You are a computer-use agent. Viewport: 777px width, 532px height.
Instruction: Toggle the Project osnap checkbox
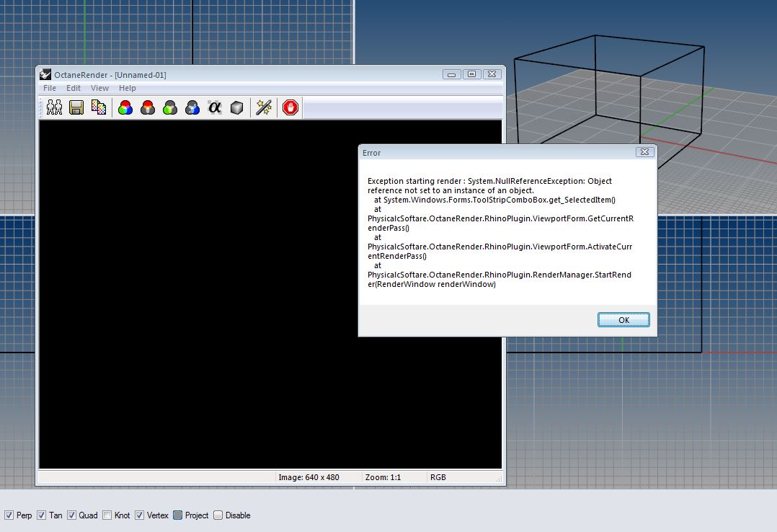tap(178, 515)
